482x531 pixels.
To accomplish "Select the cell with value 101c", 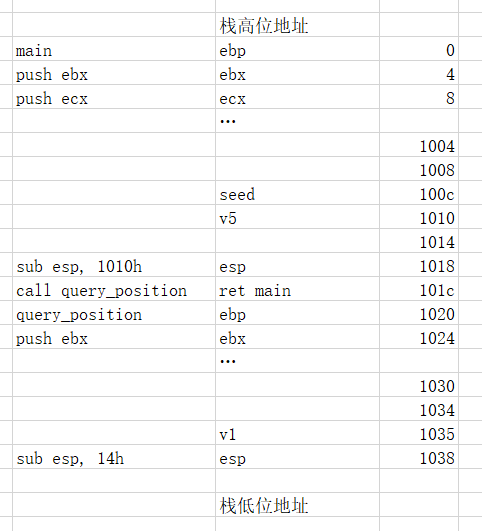I will [x=419, y=289].
